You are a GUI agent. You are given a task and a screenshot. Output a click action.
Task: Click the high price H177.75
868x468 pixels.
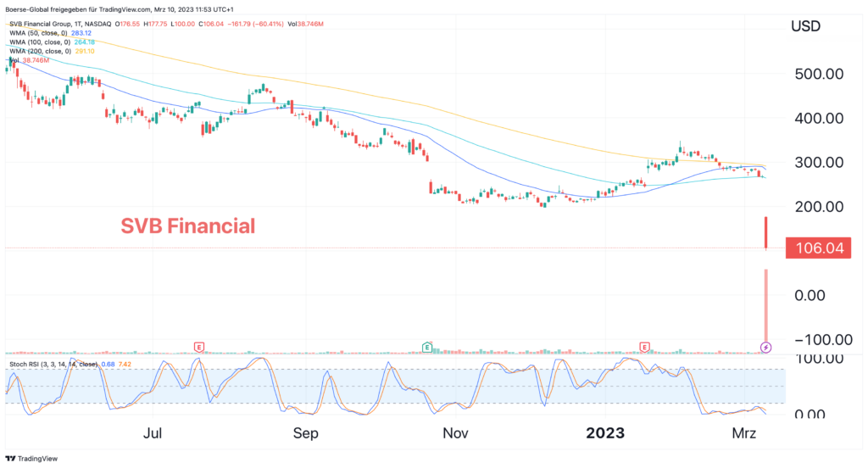[x=156, y=25]
